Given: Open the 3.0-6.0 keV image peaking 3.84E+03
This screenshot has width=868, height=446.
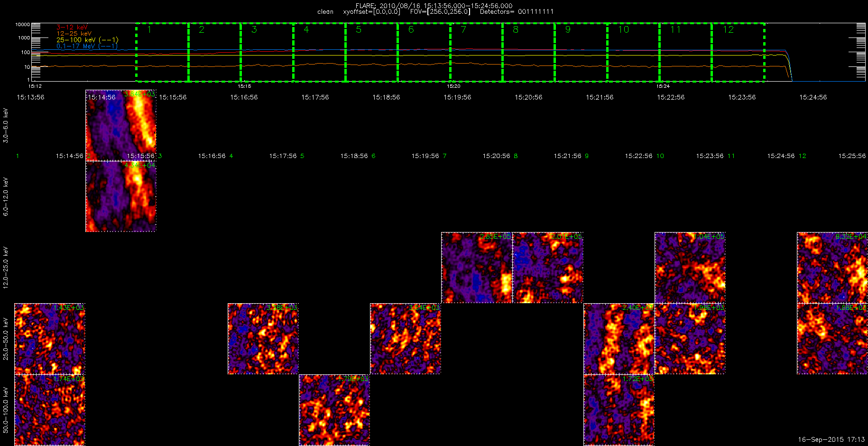Looking at the screenshot, I should (121, 125).
